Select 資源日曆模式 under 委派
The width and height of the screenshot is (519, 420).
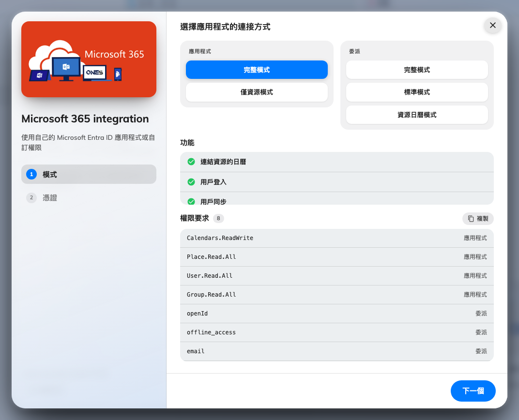point(417,115)
